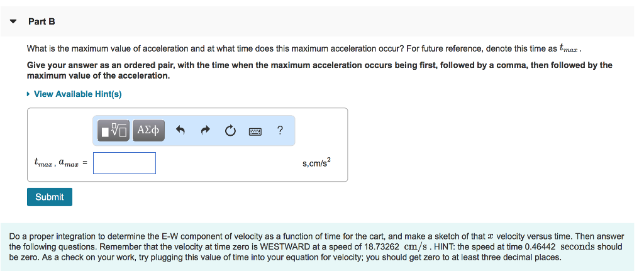
Task: Open the Greek symbols ΑΣφ palette
Action: click(148, 131)
